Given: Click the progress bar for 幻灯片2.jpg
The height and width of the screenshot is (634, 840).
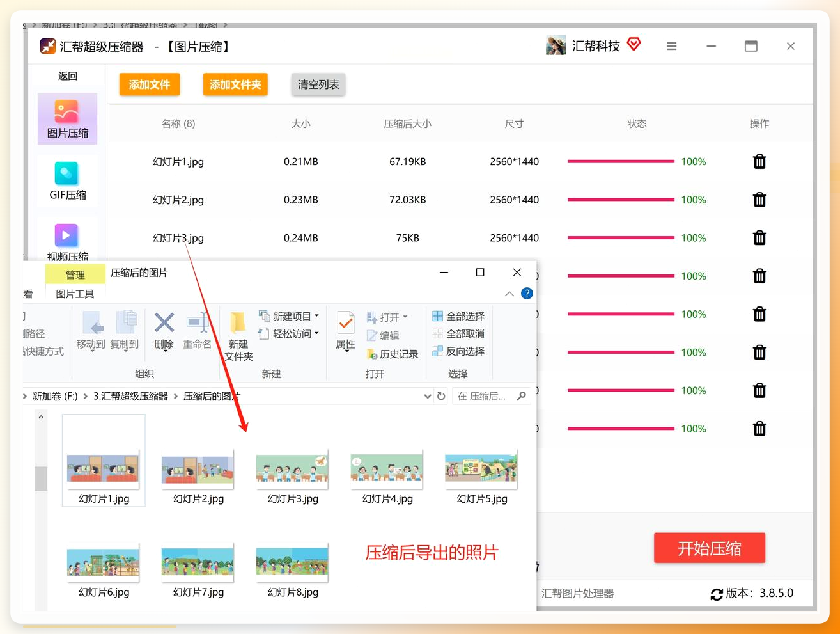Looking at the screenshot, I should (621, 200).
